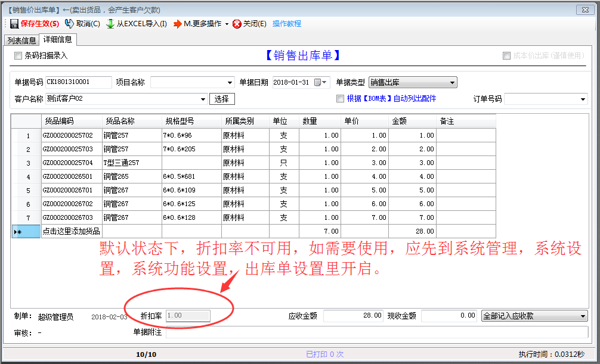Enable barcode scan entry (条码扫描录入) checkbox
This screenshot has height=364, width=600.
pyautogui.click(x=18, y=55)
